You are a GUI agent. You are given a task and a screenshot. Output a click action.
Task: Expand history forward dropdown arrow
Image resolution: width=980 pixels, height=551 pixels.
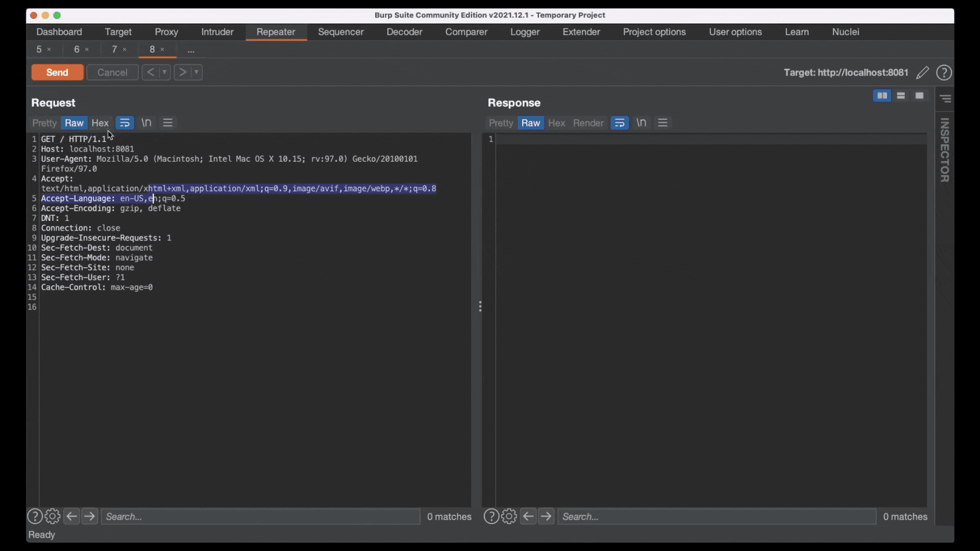pyautogui.click(x=197, y=72)
